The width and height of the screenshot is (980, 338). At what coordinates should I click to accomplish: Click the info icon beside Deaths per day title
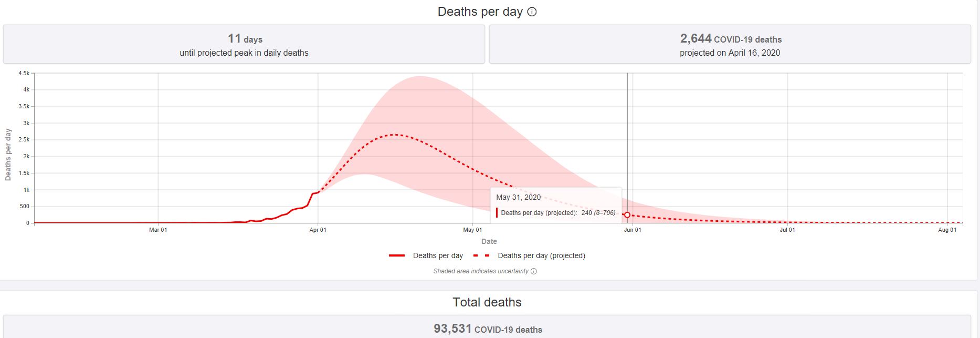pyautogui.click(x=532, y=12)
